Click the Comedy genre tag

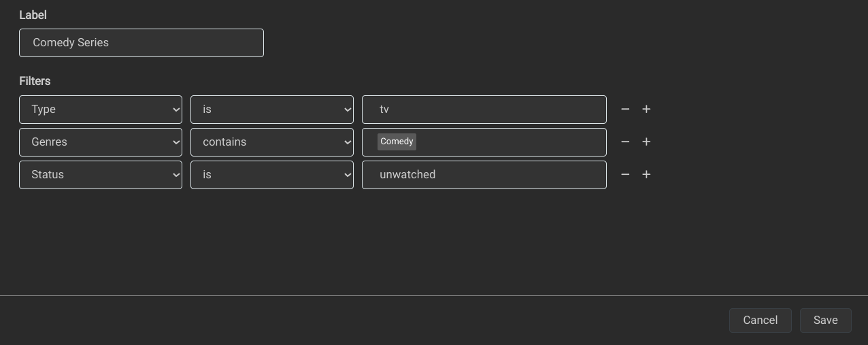click(397, 142)
